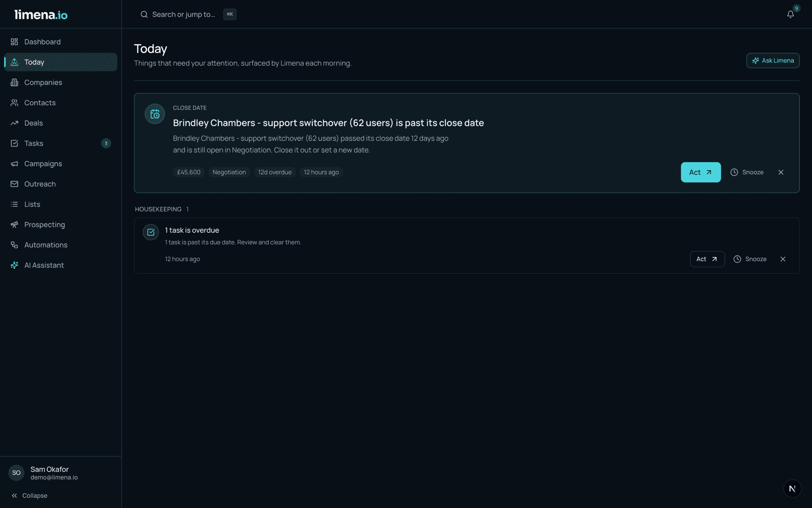The height and width of the screenshot is (508, 812).
Task: Focus the Search or jump to field
Action: click(x=188, y=14)
